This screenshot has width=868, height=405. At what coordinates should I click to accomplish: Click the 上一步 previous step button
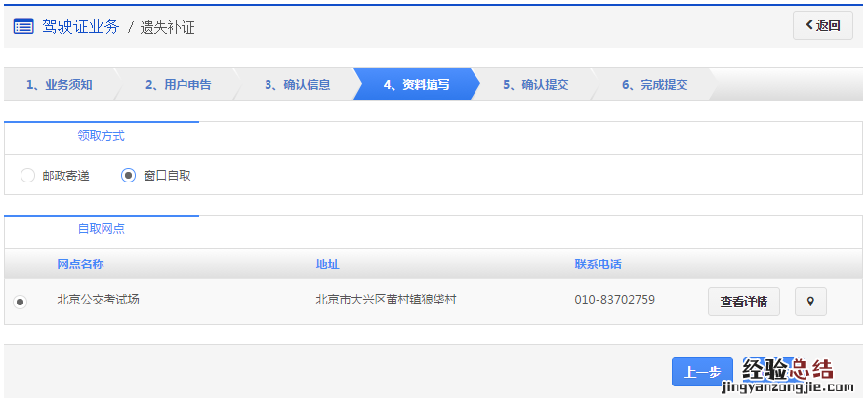tap(702, 372)
